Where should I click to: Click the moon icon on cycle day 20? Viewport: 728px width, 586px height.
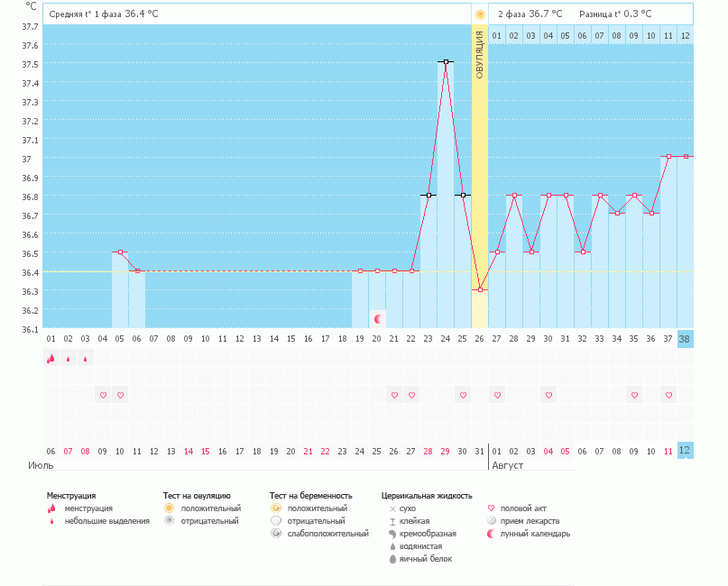click(x=378, y=319)
